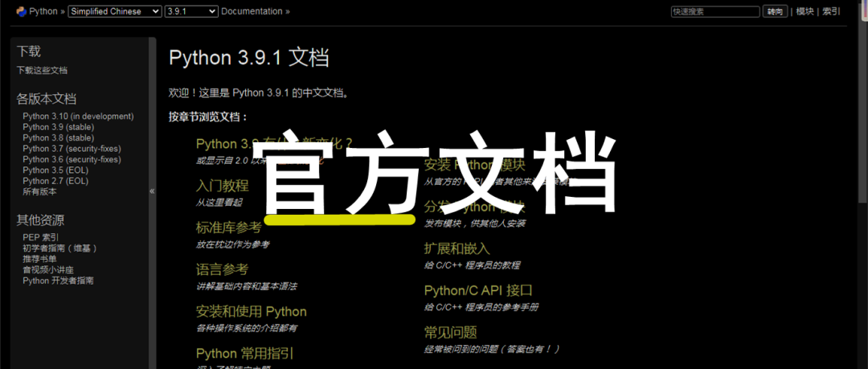Screen dimensions: 868x369
Task: Click the Python home link
Action: [43, 11]
